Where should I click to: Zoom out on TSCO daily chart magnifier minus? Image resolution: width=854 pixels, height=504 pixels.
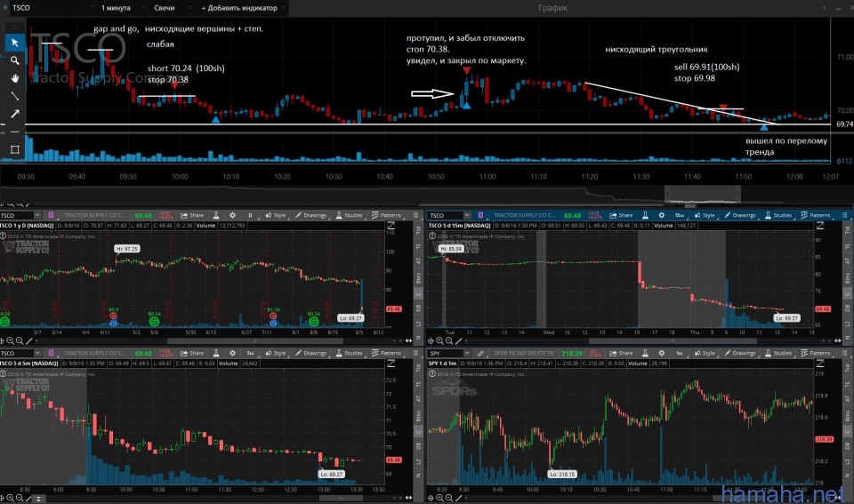[20, 341]
